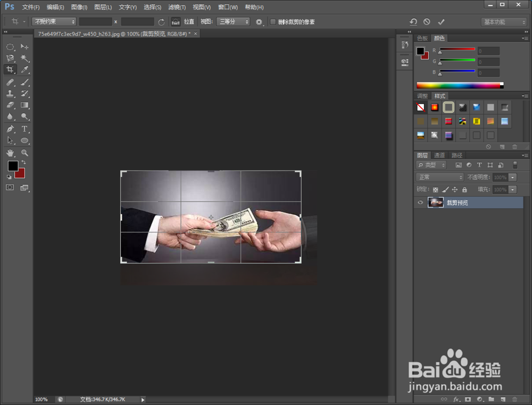Screen dimensions: 532x405
Task: Select the Magic Wand tool
Action: click(24, 58)
